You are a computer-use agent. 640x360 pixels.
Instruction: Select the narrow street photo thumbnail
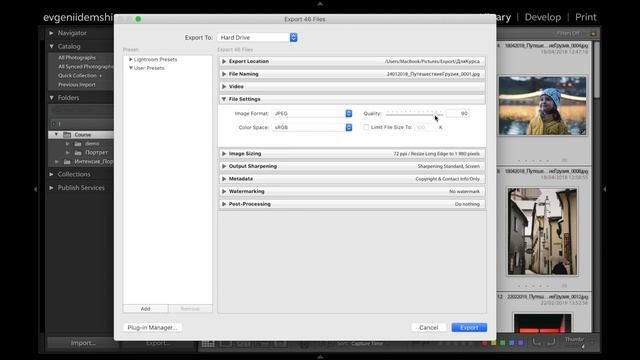(542, 231)
